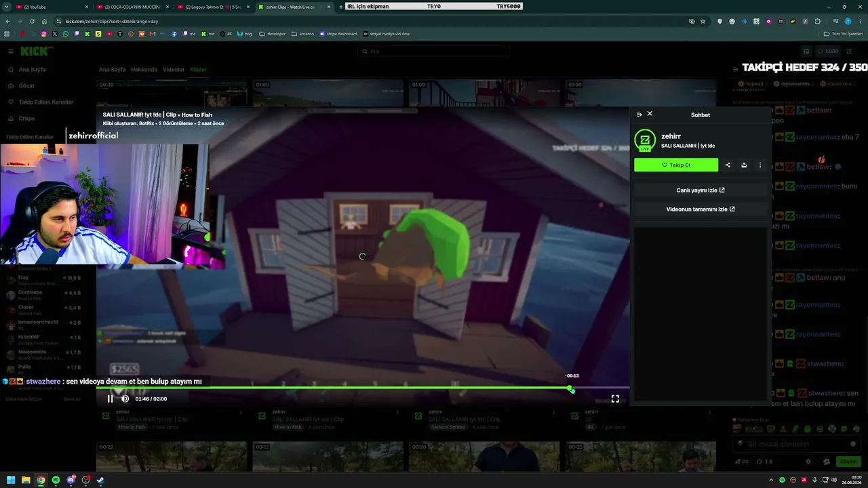Download the clip using download icon

coord(744,165)
